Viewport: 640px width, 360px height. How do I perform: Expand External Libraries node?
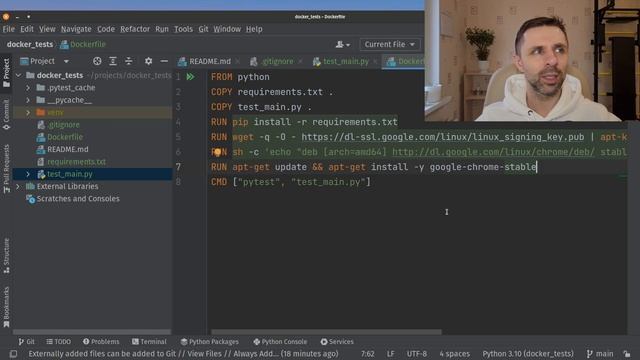pos(18,187)
